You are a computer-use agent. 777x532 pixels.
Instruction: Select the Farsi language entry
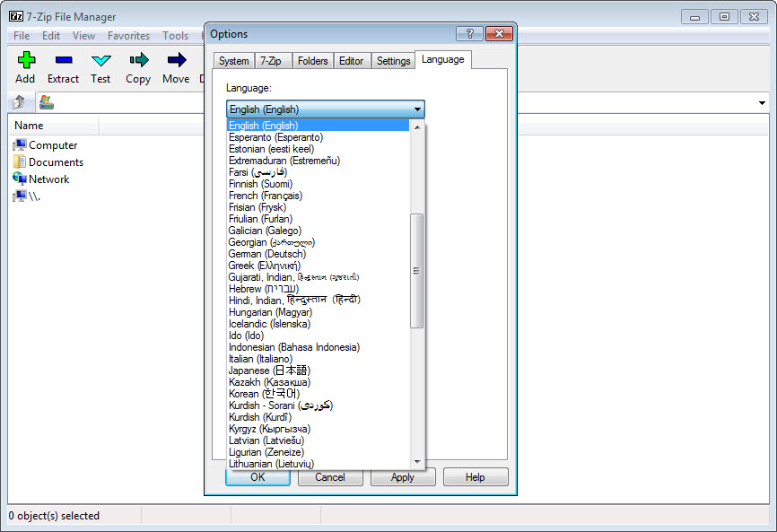tap(319, 172)
